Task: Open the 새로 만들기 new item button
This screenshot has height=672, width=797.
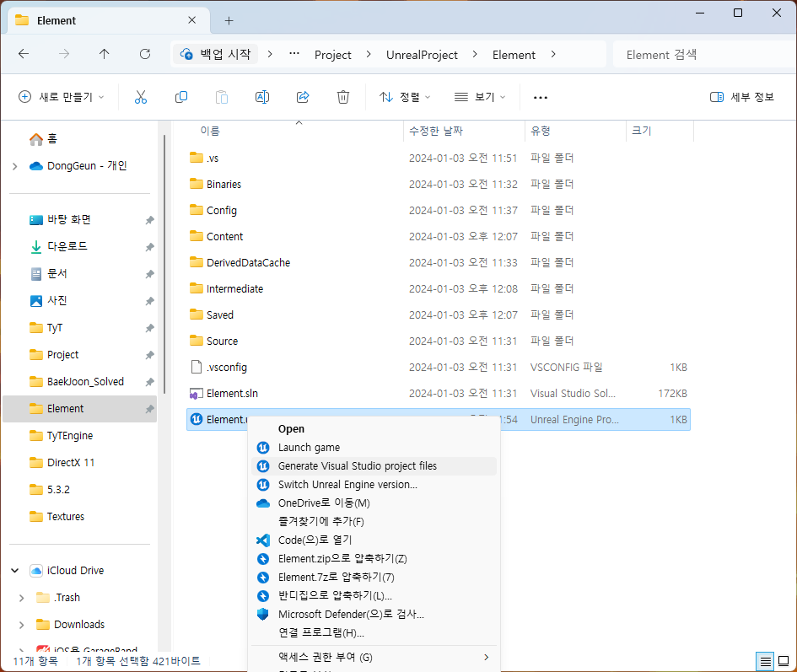Action: pos(62,97)
